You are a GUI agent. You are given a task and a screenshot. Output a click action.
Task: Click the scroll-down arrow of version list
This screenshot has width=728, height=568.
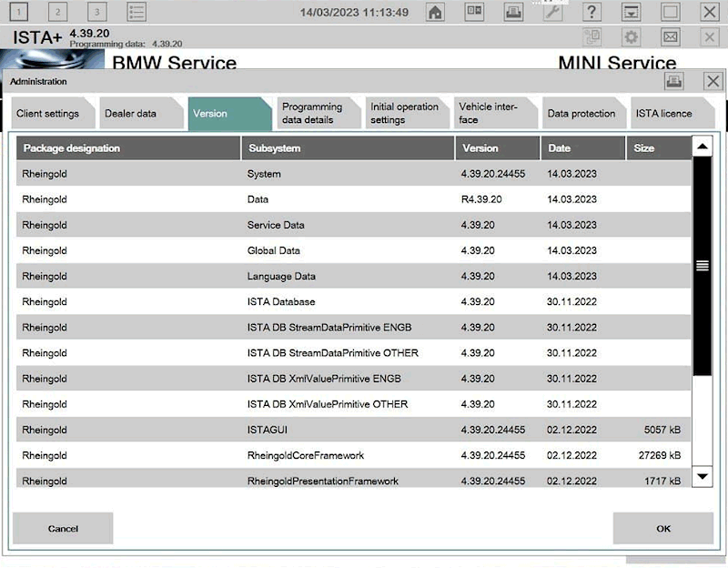point(703,476)
